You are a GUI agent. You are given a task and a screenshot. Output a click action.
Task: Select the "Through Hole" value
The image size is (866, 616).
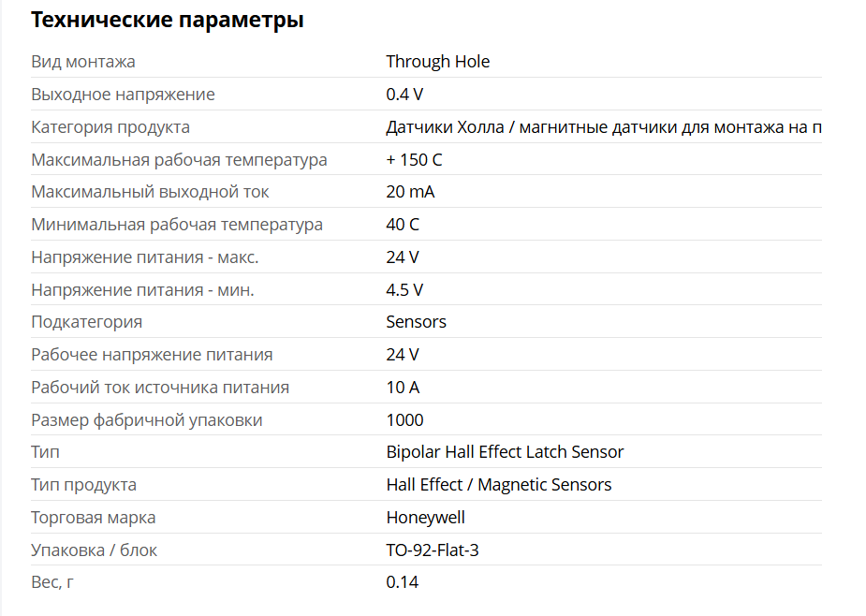click(437, 62)
